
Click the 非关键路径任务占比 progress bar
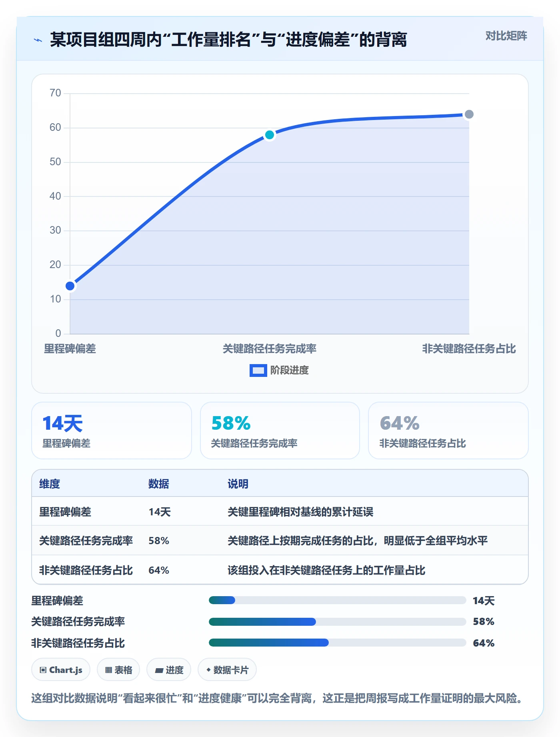pos(337,643)
